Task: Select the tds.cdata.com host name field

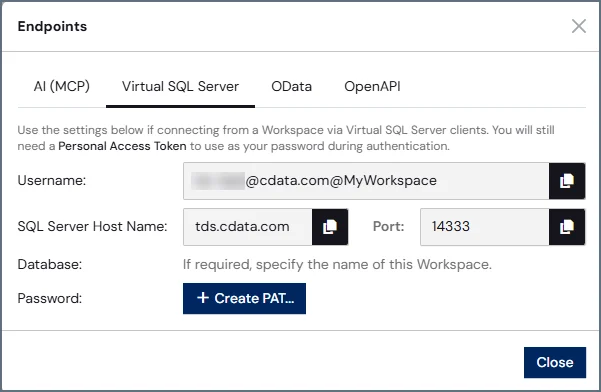Action: click(x=248, y=227)
